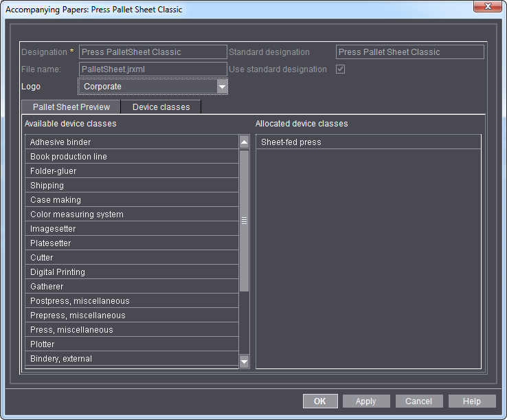Choose Digital Printing from available classes
Viewport: 507px width, 420px height.
132,272
